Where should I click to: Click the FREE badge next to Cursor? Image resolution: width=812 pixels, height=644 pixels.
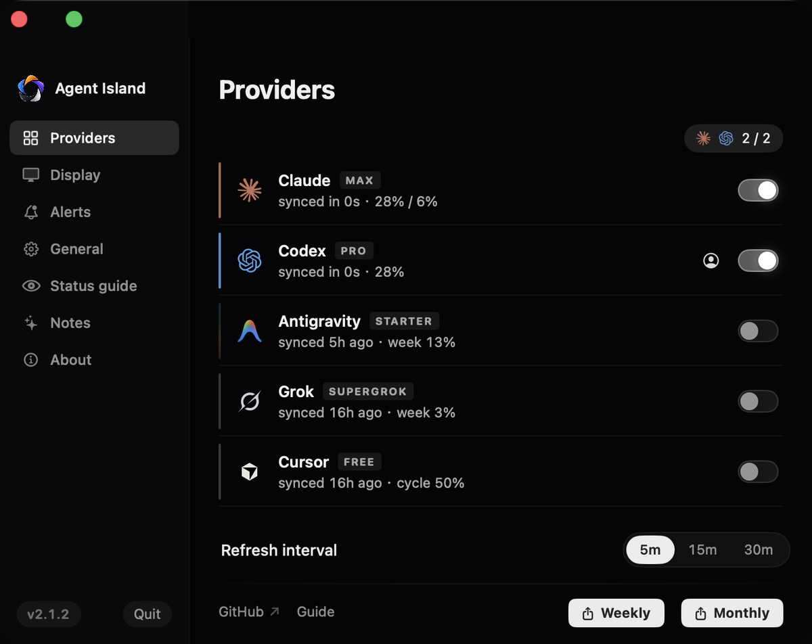[x=359, y=462]
